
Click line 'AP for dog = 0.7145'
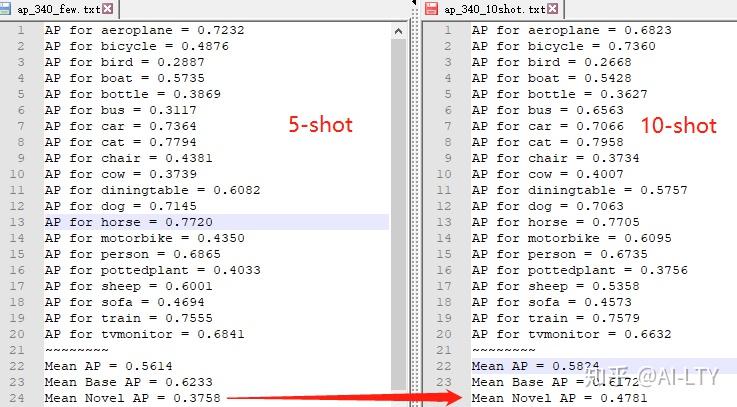click(x=121, y=206)
